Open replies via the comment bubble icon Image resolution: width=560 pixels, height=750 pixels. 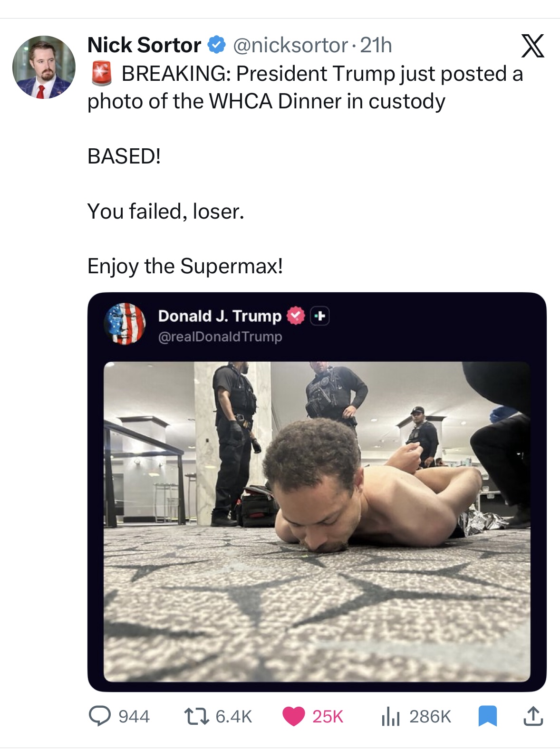click(x=100, y=716)
